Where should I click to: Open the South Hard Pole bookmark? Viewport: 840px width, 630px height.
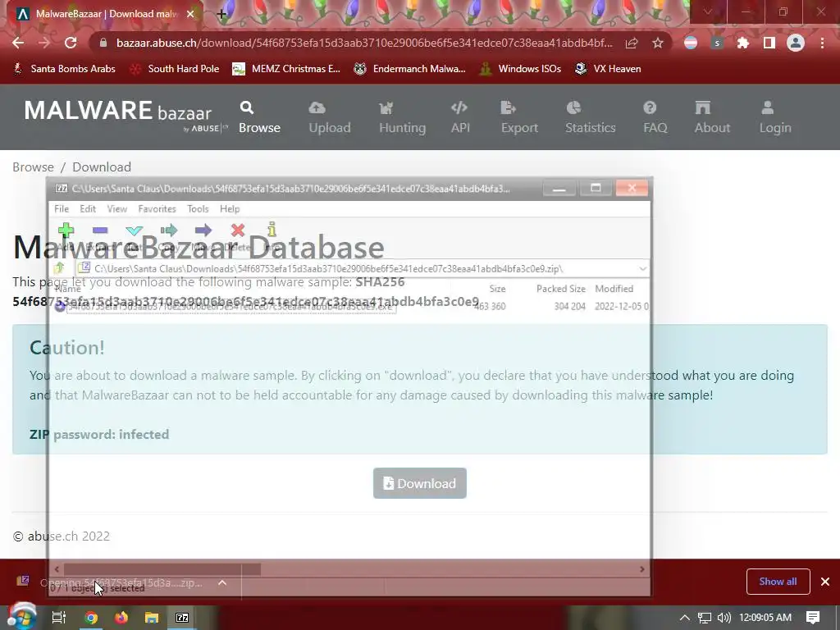point(175,69)
